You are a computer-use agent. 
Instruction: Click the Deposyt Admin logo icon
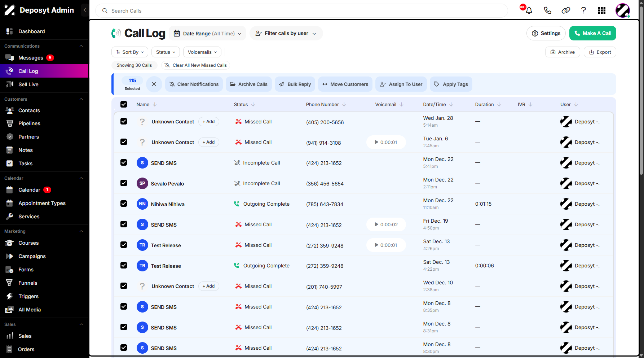click(10, 10)
